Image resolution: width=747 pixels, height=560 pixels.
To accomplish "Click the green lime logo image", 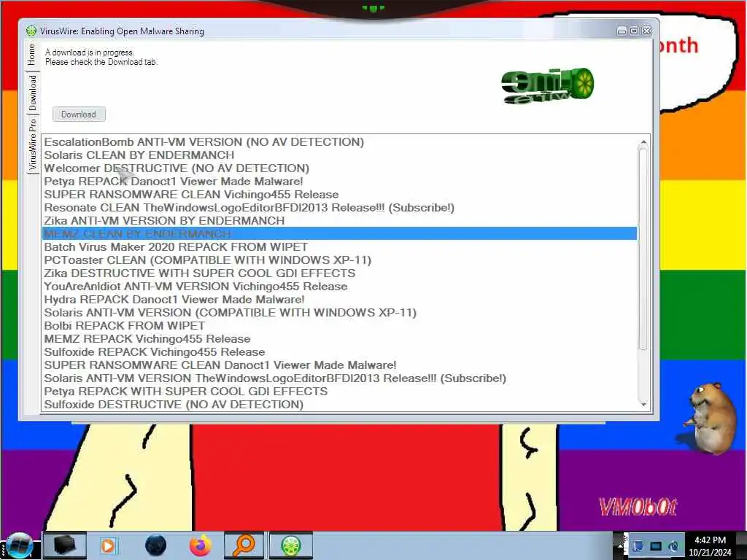I will click(547, 86).
